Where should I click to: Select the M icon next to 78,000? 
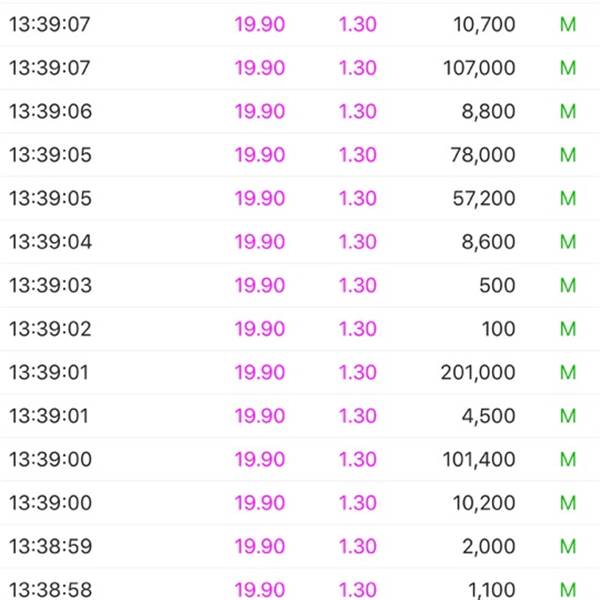[568, 155]
